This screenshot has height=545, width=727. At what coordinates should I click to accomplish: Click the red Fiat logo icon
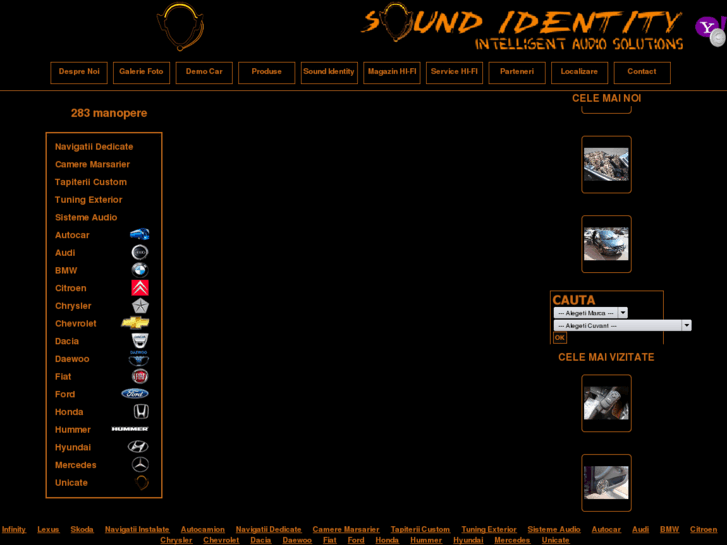coord(140,376)
